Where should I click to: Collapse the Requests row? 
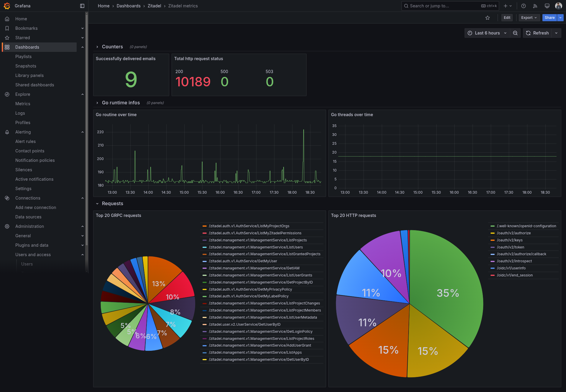click(97, 204)
